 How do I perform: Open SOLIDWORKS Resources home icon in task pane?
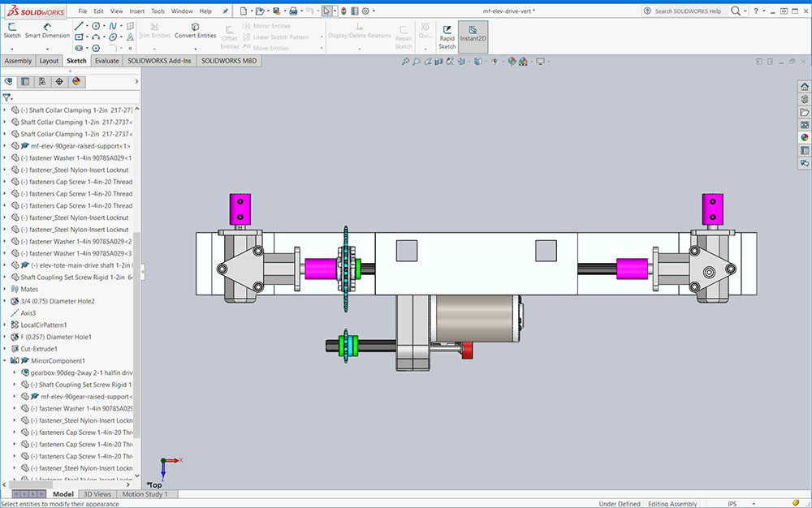[x=804, y=86]
